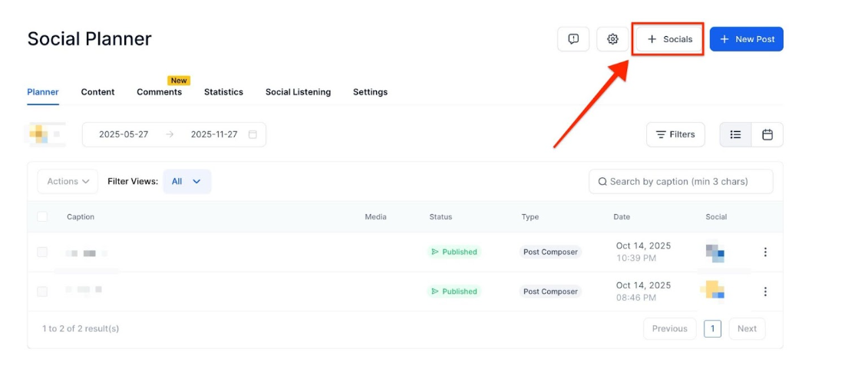Open the gear settings icon button
The width and height of the screenshot is (868, 392).
pos(612,39)
